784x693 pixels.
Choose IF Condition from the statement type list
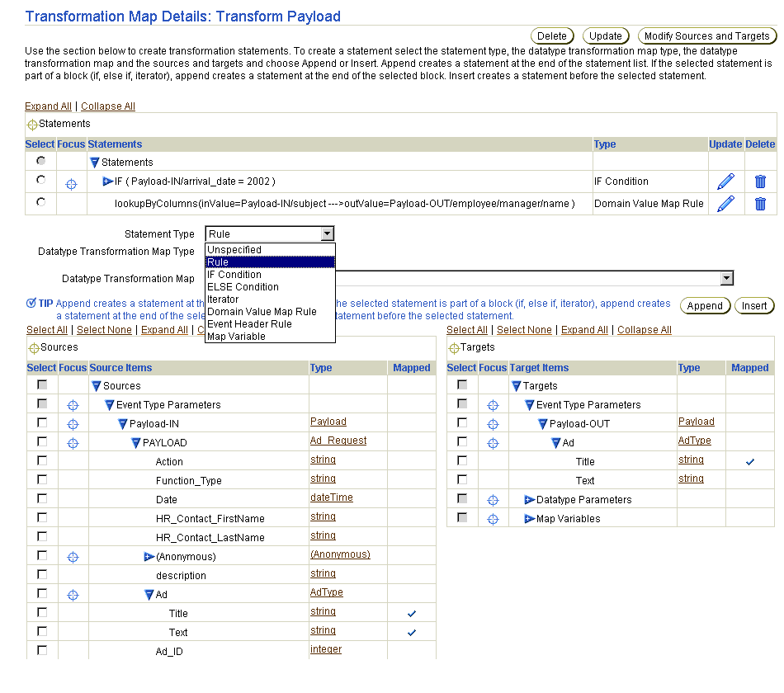pyautogui.click(x=270, y=275)
